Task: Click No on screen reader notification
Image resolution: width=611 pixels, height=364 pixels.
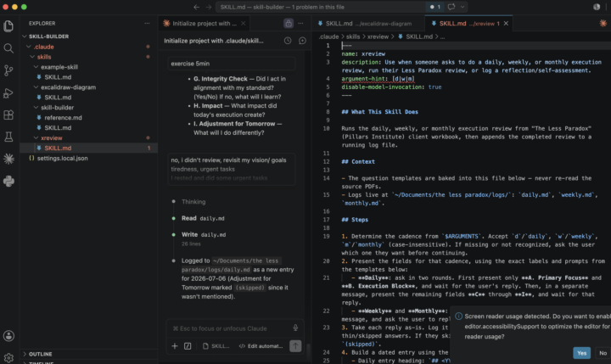Action: tap(603, 353)
